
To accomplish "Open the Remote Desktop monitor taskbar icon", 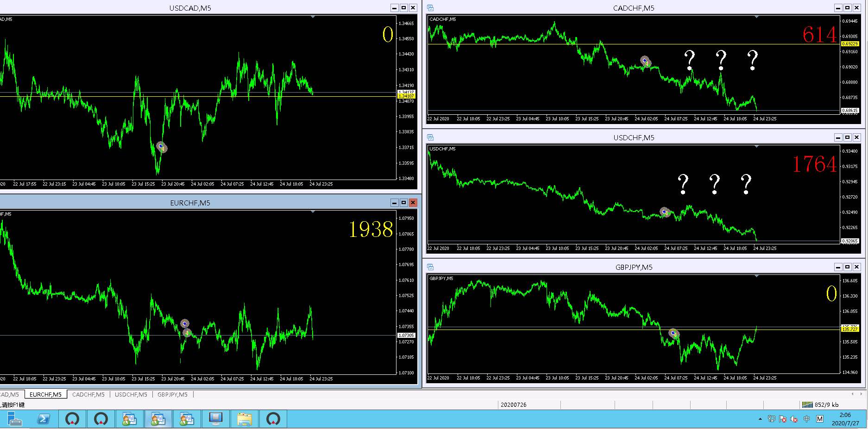I will point(215,419).
